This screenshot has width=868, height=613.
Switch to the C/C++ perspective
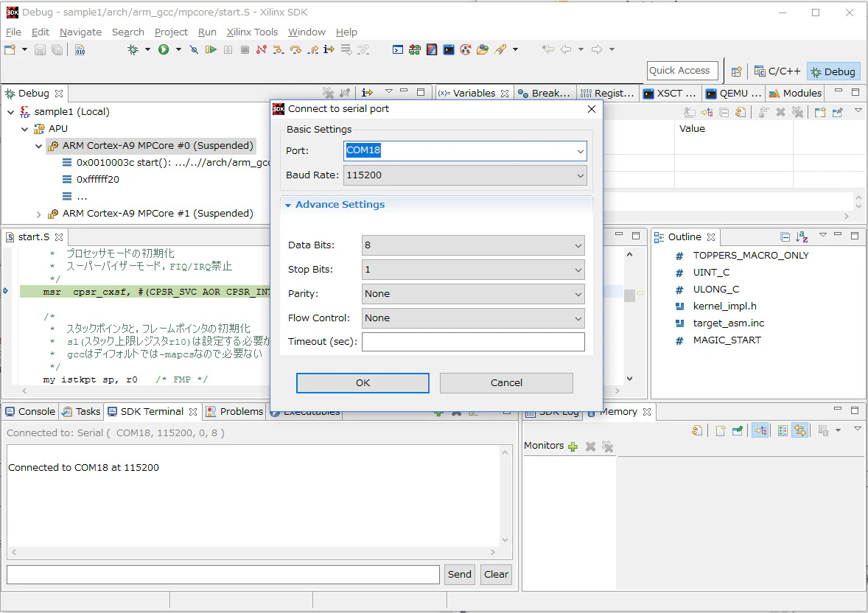pos(778,71)
